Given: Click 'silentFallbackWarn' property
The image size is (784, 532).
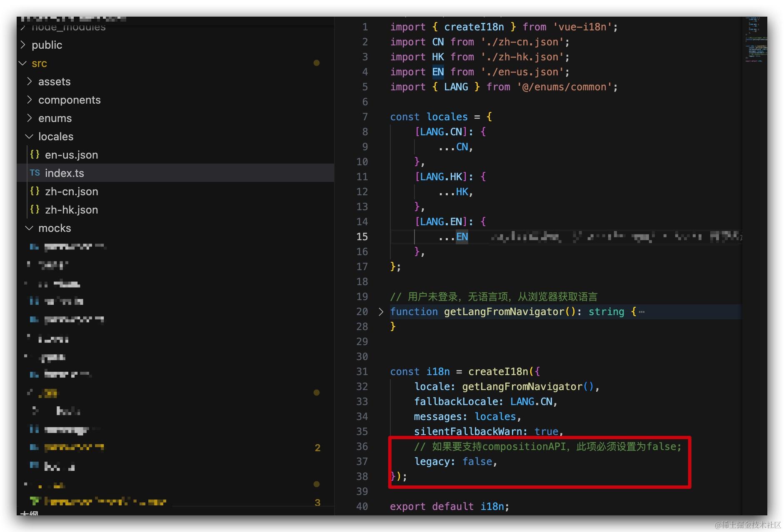Looking at the screenshot, I should (x=468, y=431).
